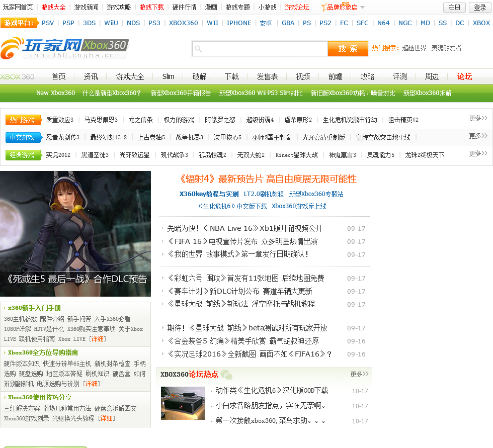Click the 注册 register button
Screen dimensions: 493x448
(x=454, y=7)
